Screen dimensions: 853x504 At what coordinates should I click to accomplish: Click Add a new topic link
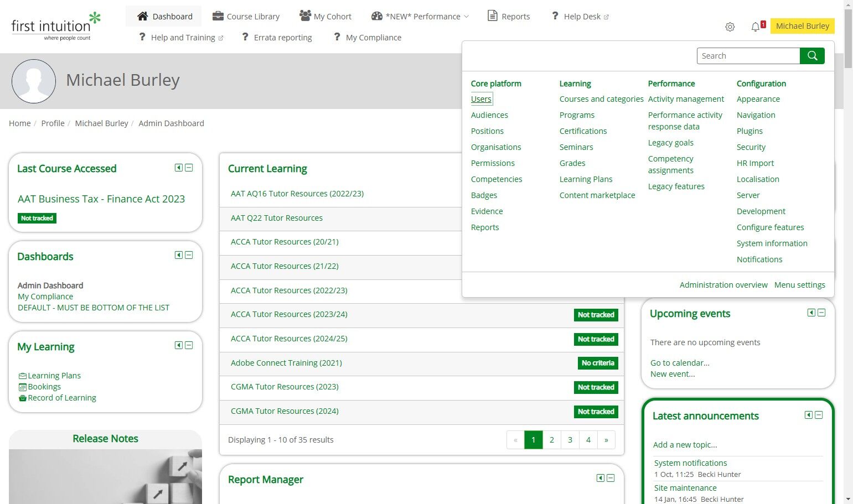(685, 445)
